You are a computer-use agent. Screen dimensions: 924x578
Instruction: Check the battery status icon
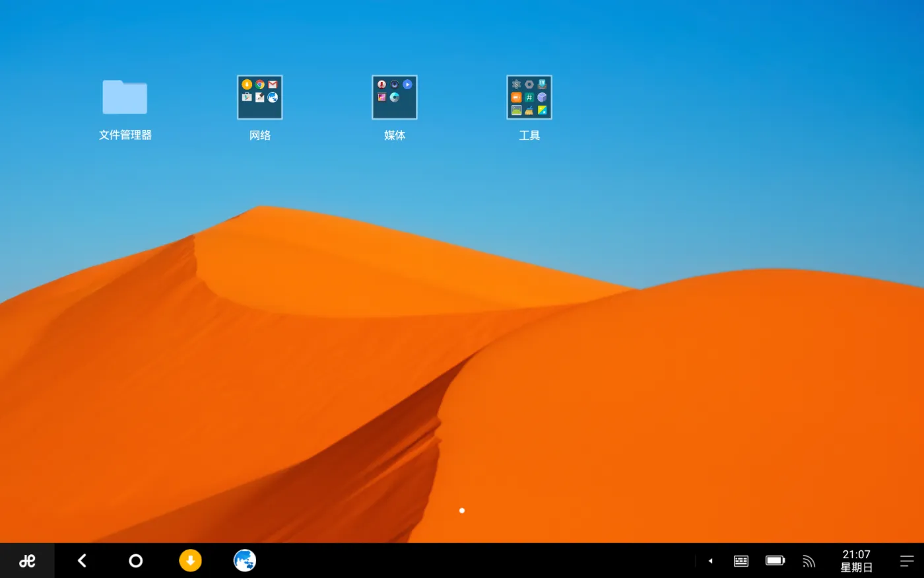tap(775, 561)
